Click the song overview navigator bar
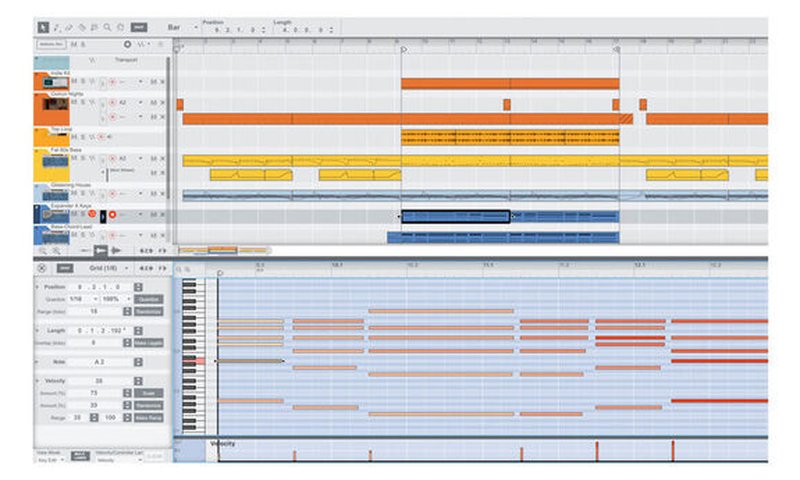 click(x=222, y=250)
